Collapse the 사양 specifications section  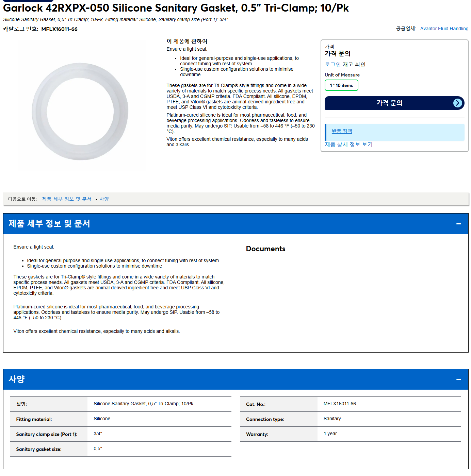(x=458, y=379)
